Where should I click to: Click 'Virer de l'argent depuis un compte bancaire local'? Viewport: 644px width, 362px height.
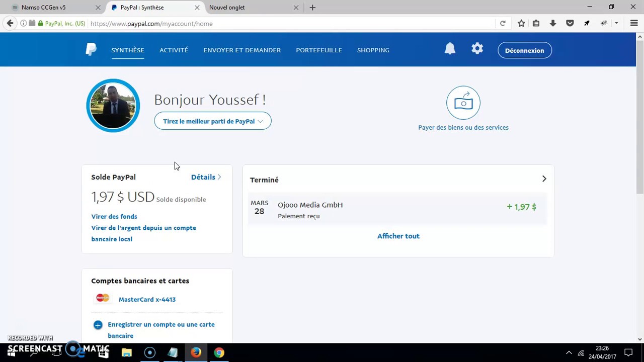(143, 233)
